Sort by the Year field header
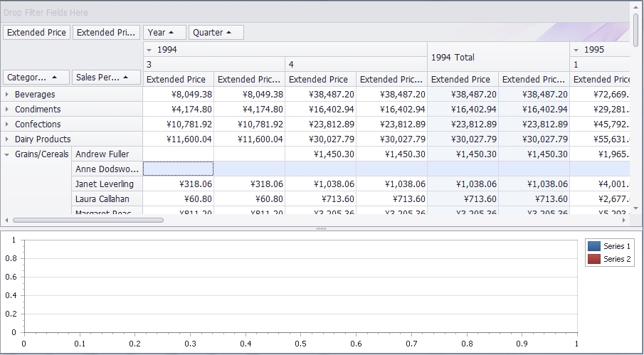 164,33
